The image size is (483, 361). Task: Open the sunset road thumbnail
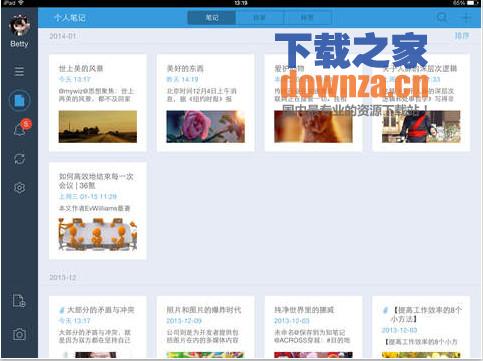point(98,127)
